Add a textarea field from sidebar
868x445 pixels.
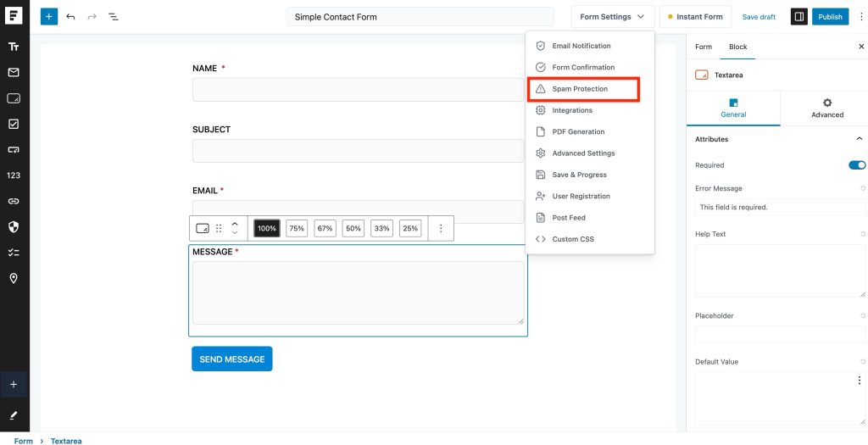click(14, 98)
